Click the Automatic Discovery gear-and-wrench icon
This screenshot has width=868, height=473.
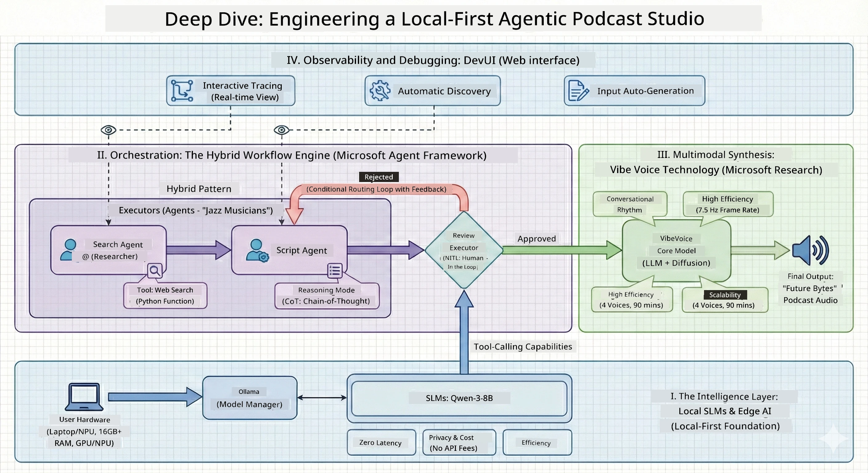380,91
